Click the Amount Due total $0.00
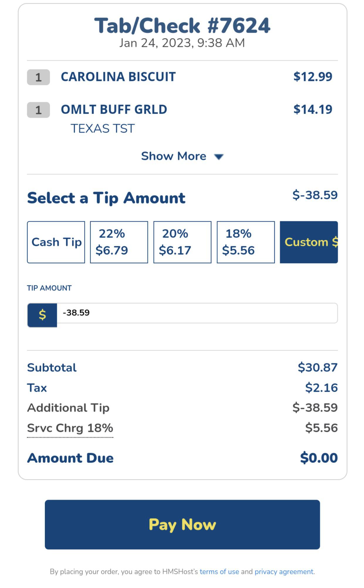Screen dimensions: 364x588 pos(319,458)
